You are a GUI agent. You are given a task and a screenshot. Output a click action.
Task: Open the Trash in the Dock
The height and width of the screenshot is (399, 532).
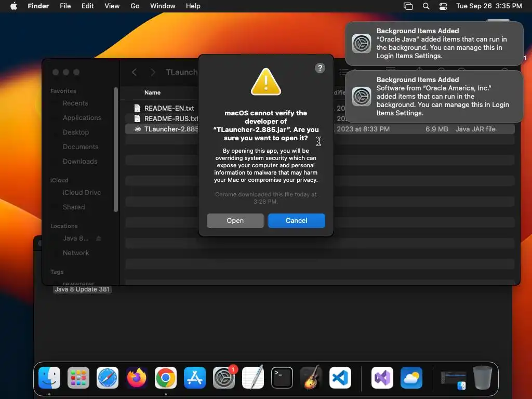(x=483, y=378)
